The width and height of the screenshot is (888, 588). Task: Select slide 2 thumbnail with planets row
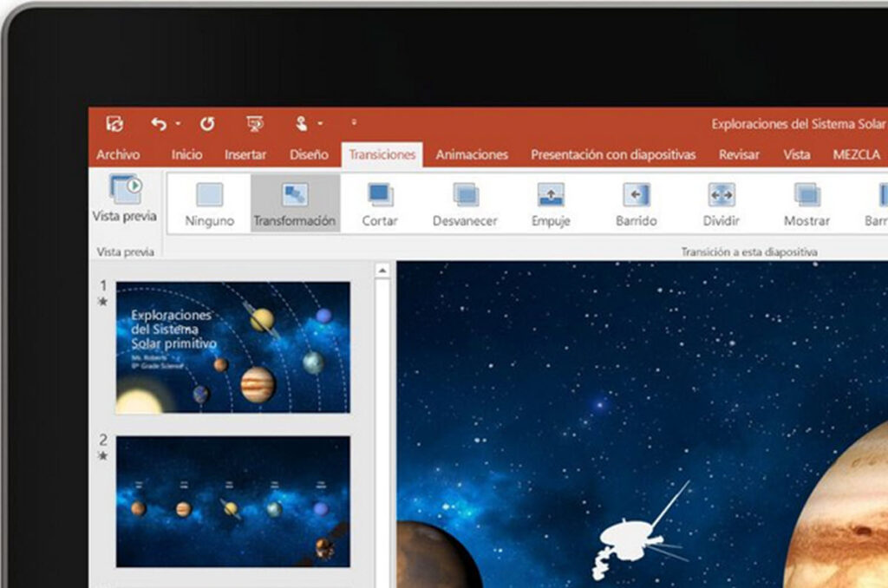(232, 501)
